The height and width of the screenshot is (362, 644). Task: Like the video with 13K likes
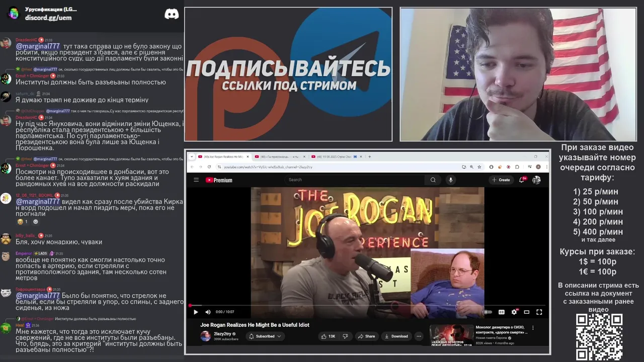[329, 336]
